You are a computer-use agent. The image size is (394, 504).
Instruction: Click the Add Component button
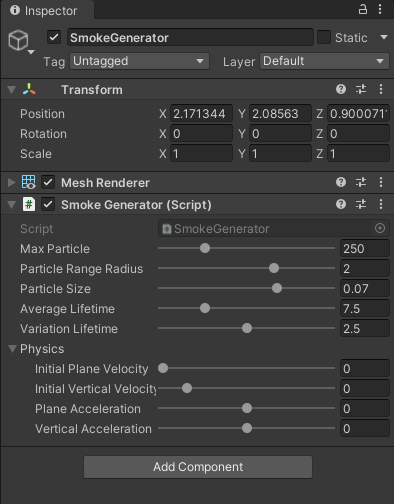(198, 467)
